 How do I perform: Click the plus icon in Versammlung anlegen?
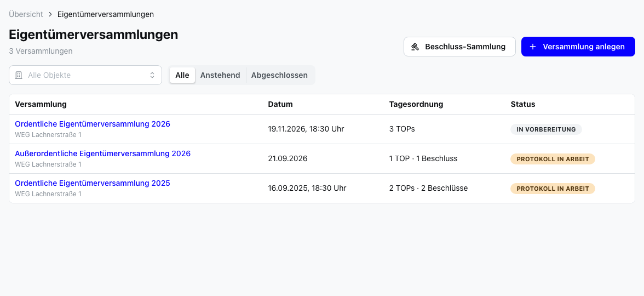click(x=533, y=47)
